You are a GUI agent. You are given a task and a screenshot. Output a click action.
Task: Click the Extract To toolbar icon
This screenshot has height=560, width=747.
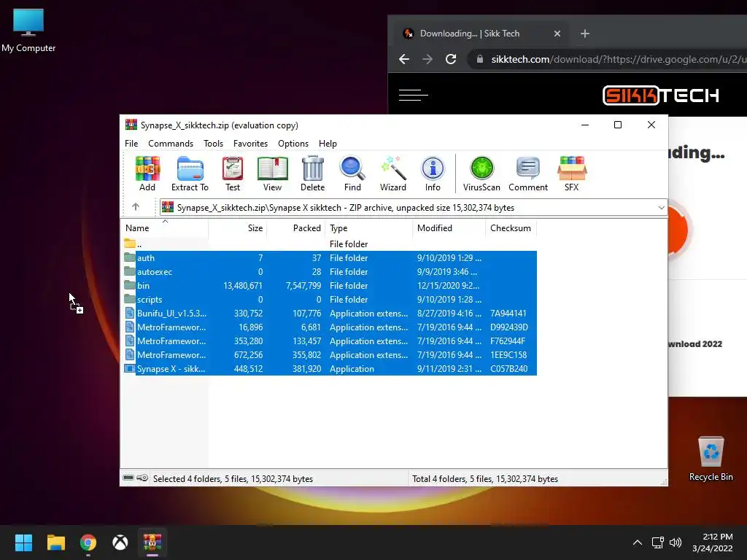tap(190, 174)
